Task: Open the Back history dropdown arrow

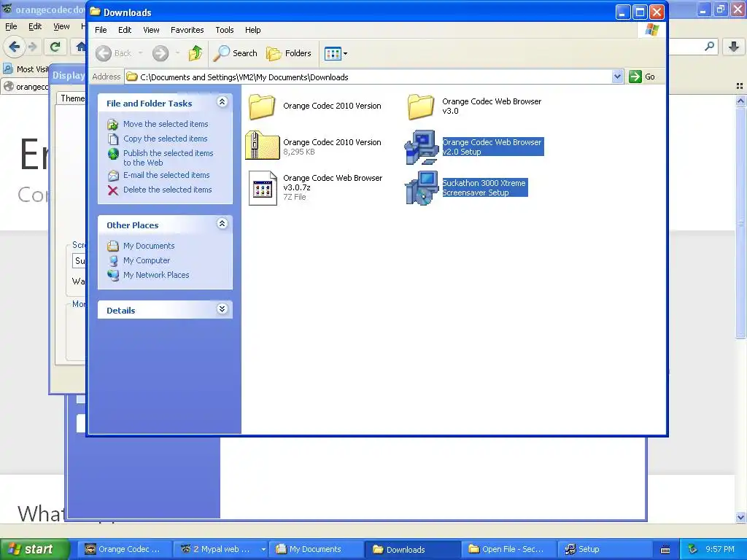Action: click(x=141, y=53)
